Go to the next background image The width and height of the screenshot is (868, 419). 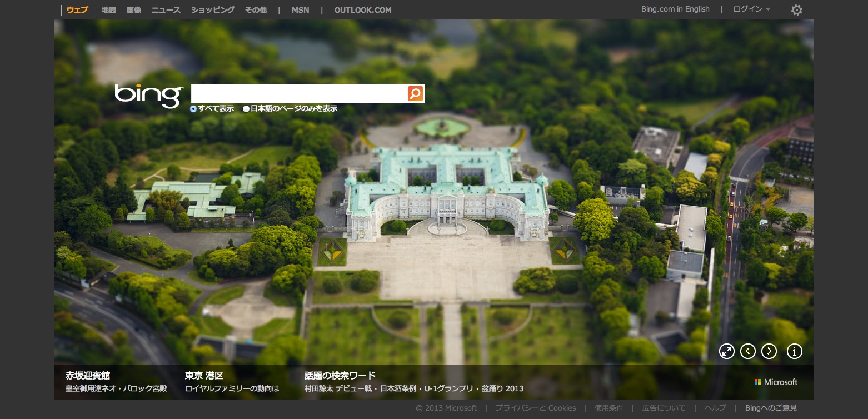point(769,351)
